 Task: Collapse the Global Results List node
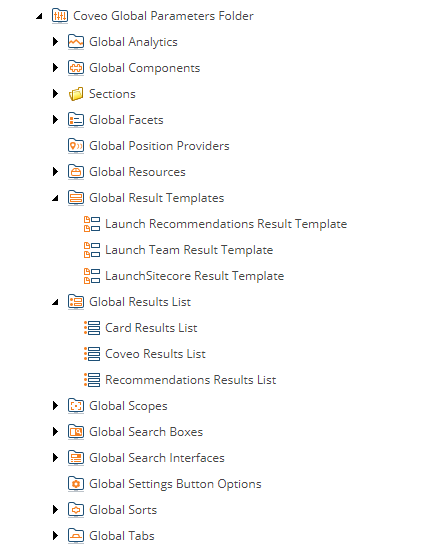pyautogui.click(x=55, y=302)
